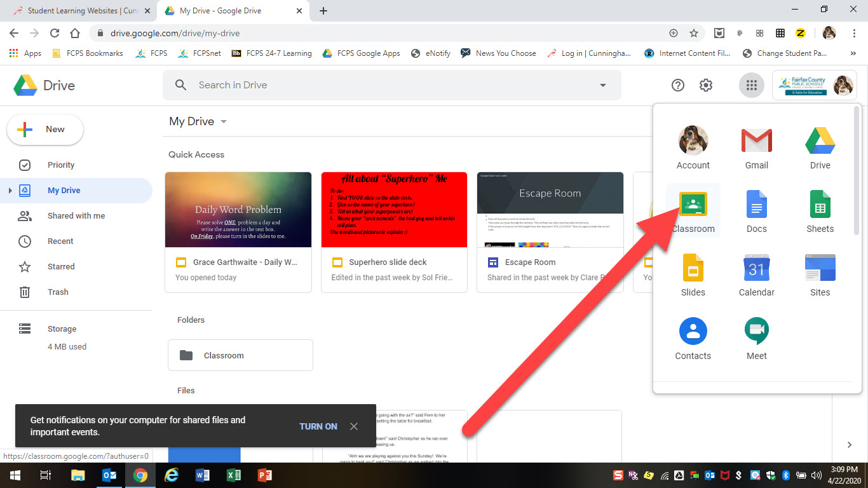868x488 pixels.
Task: Open Sheets from the apps grid
Action: [x=820, y=210]
